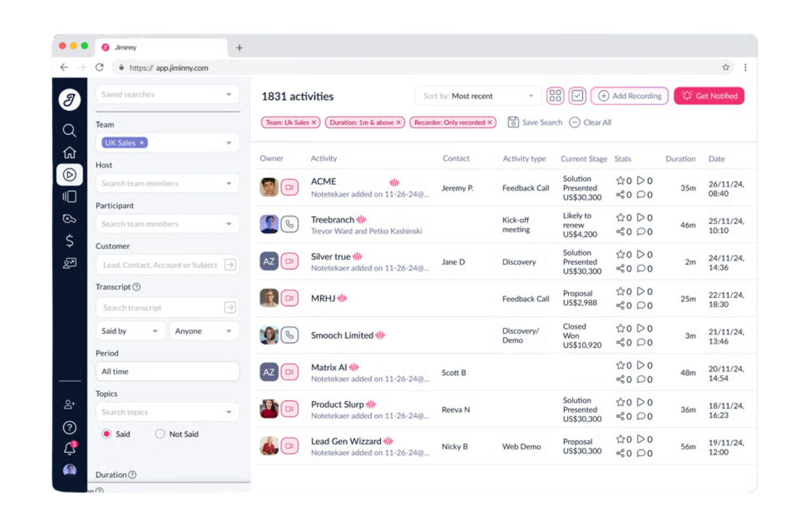Screen dimensions: 798x532
Task: Click Clear All to remove filters
Action: tap(590, 122)
